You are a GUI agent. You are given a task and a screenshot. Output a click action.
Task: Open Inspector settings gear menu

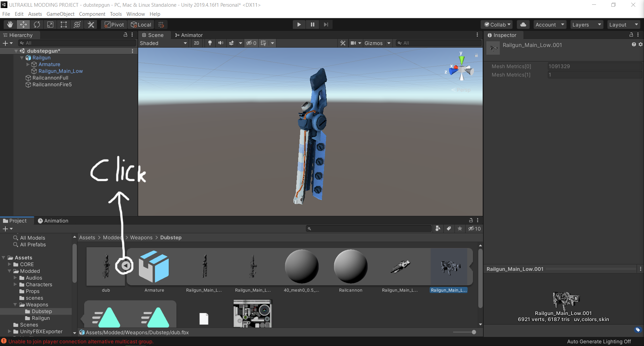(640, 44)
